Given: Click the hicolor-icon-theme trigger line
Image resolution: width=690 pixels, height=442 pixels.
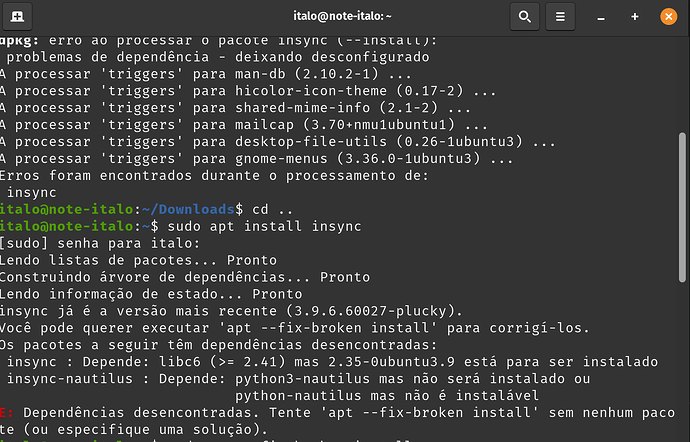Looking at the screenshot, I should coord(248,91).
